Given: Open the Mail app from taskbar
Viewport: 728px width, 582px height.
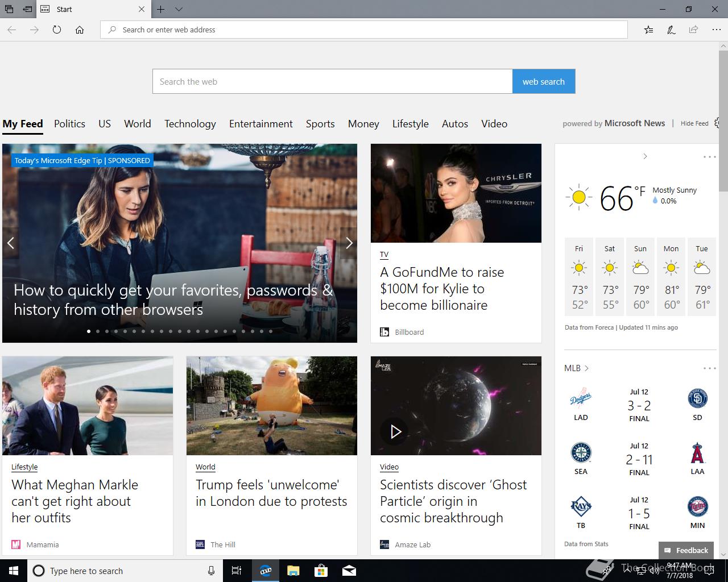Looking at the screenshot, I should point(349,571).
